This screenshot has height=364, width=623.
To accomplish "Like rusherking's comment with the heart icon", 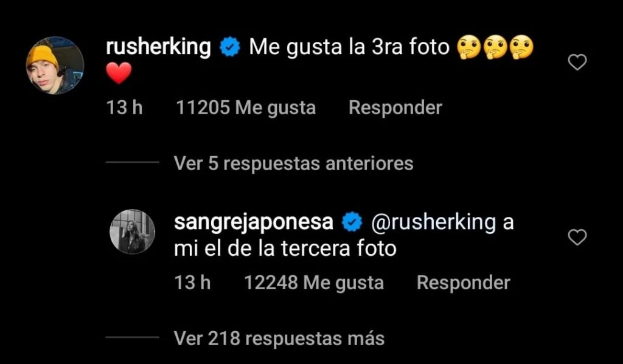I will (577, 63).
